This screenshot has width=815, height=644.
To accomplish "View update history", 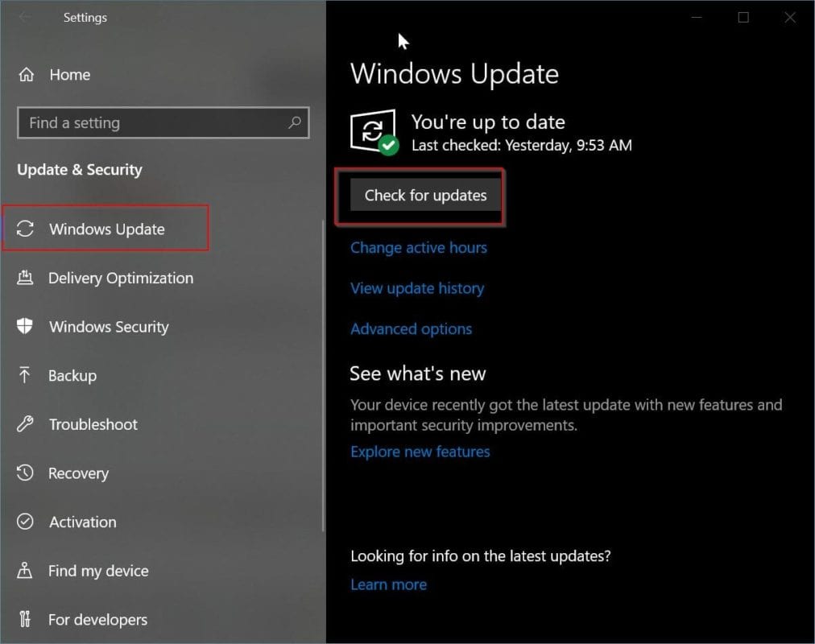I will point(417,288).
